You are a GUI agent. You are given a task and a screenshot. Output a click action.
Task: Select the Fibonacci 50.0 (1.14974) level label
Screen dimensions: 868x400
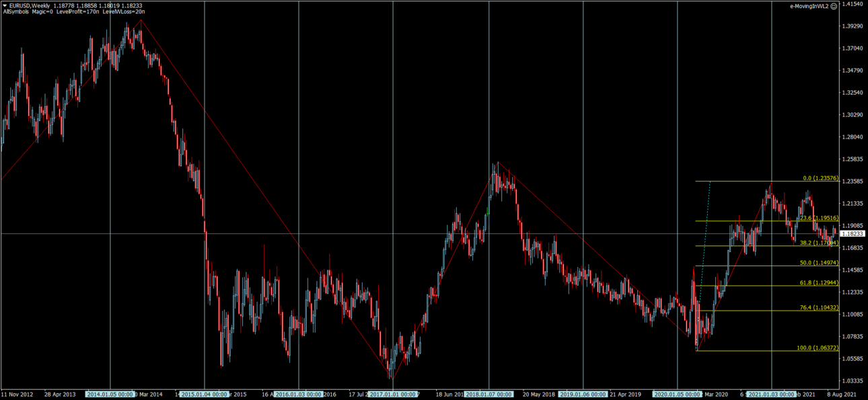819,263
